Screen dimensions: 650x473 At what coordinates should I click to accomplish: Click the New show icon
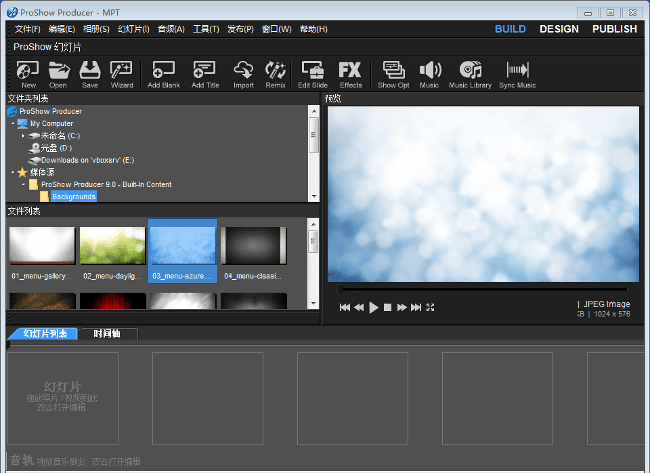tap(28, 71)
